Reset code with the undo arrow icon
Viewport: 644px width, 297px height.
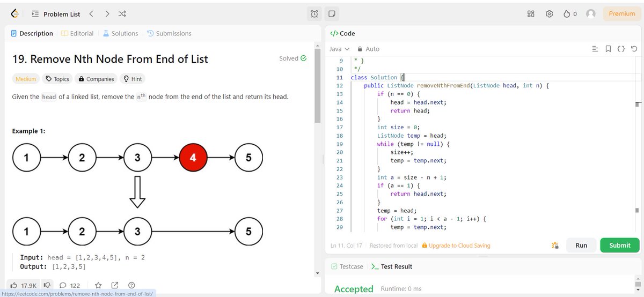(x=634, y=49)
